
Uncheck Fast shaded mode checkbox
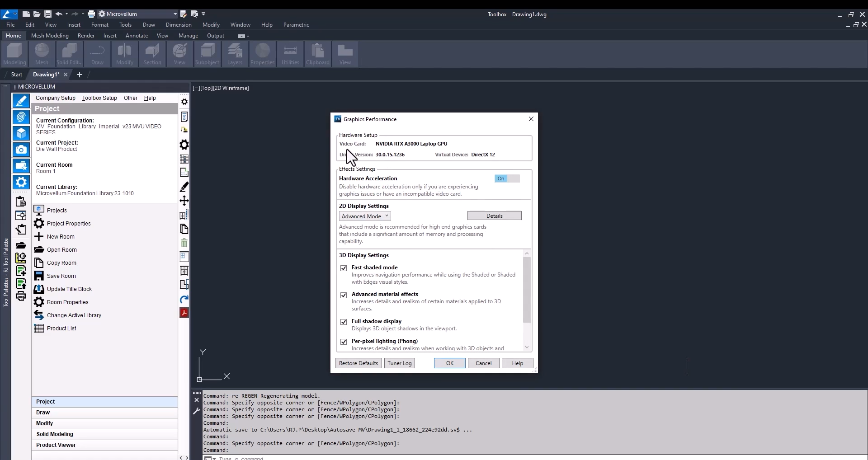344,268
